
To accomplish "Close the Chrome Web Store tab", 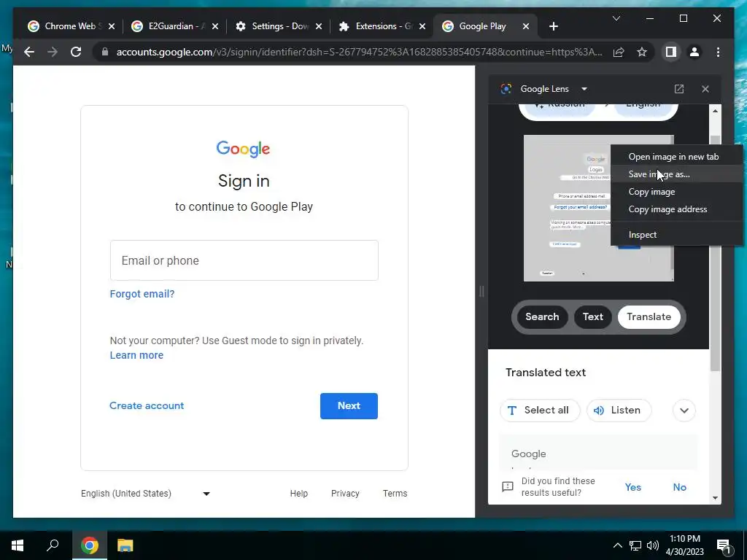I will [112, 26].
